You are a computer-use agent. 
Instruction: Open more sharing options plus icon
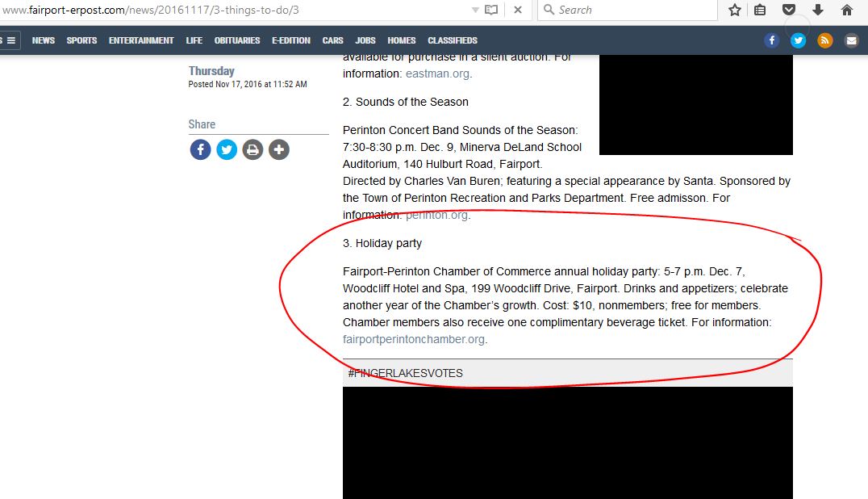click(279, 149)
